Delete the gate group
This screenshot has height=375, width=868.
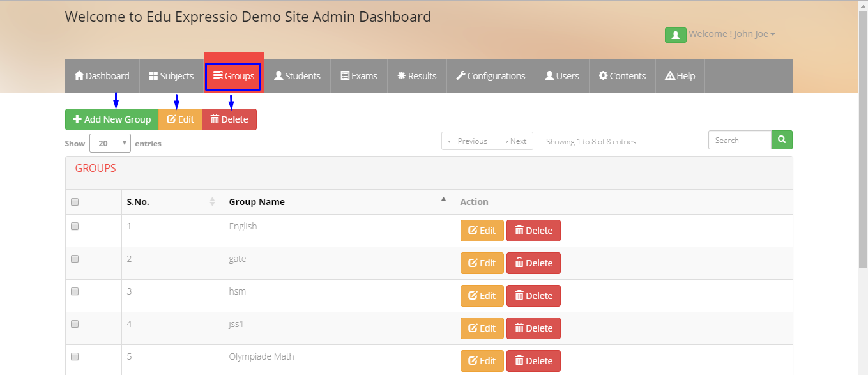pyautogui.click(x=533, y=263)
